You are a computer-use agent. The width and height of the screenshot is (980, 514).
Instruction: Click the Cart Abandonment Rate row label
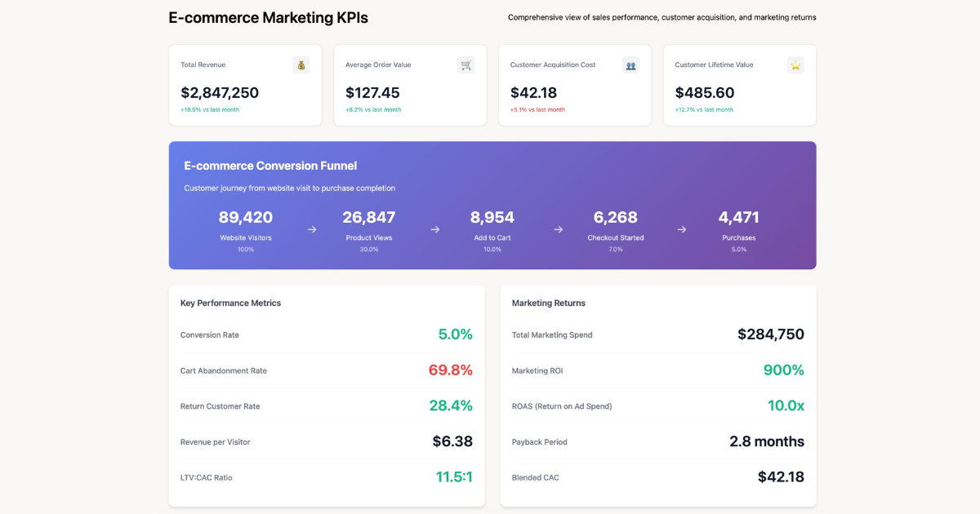click(x=224, y=370)
